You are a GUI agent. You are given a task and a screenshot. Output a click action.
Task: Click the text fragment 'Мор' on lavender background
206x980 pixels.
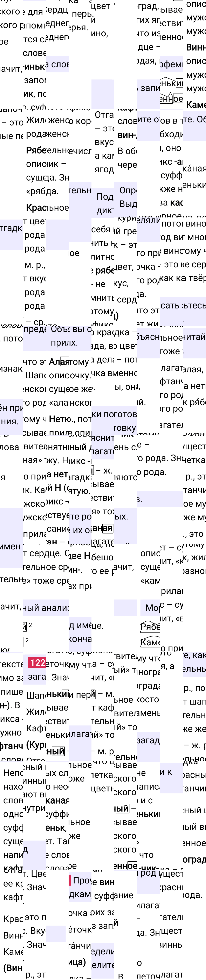pyautogui.click(x=153, y=608)
